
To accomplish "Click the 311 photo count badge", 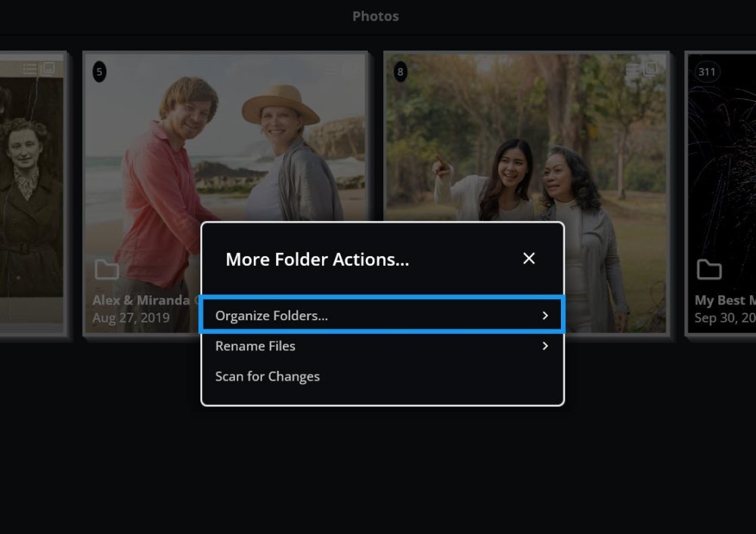I will (x=707, y=72).
